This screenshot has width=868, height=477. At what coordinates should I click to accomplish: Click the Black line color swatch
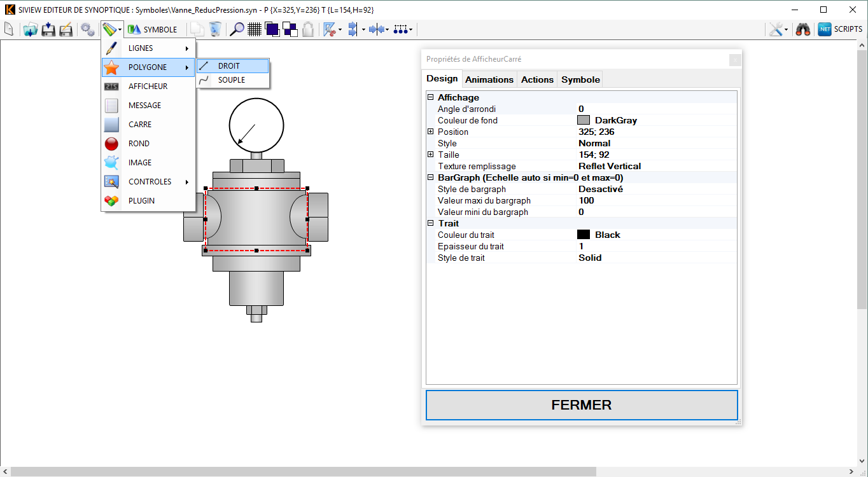pyautogui.click(x=584, y=235)
